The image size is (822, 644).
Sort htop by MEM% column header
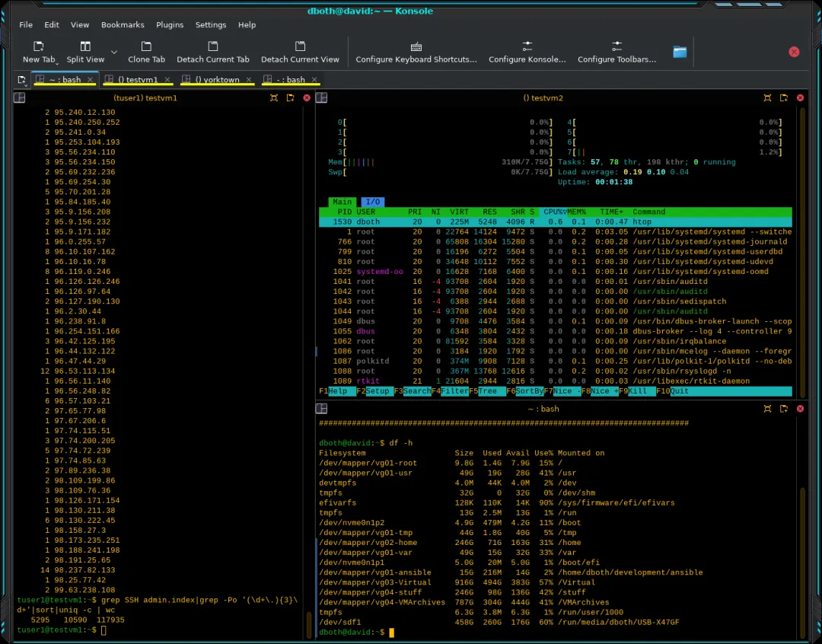577,212
